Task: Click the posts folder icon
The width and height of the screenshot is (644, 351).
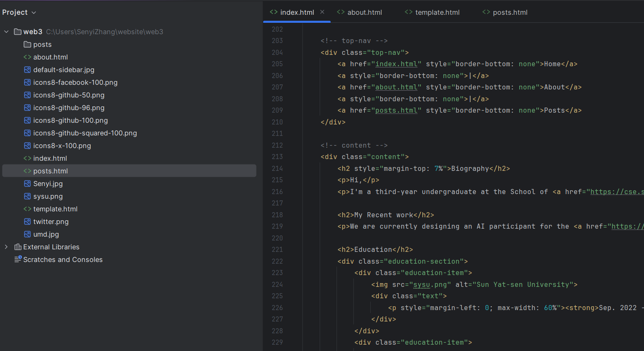Action: pyautogui.click(x=27, y=44)
